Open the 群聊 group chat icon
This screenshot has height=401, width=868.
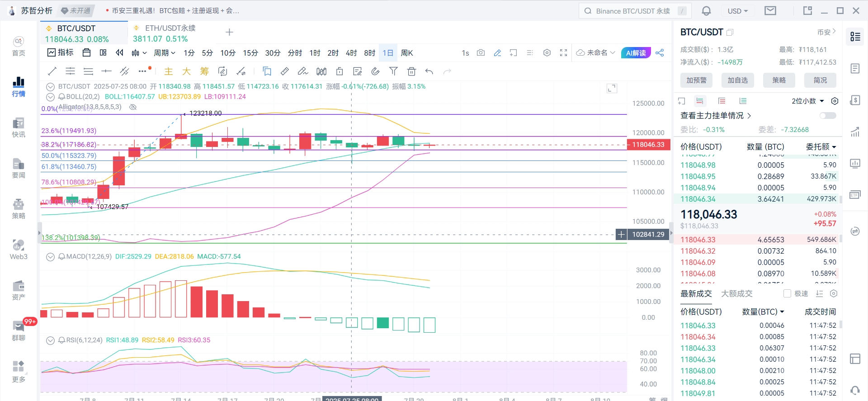[19, 331]
